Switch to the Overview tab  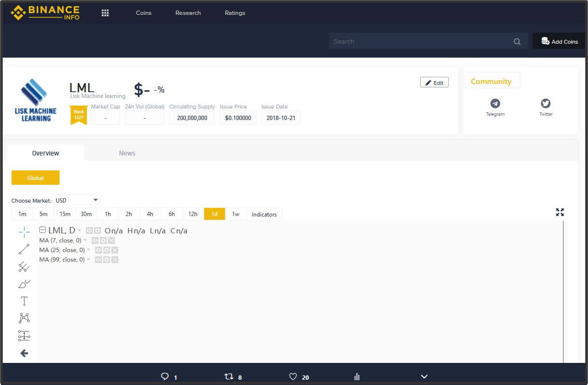point(46,153)
